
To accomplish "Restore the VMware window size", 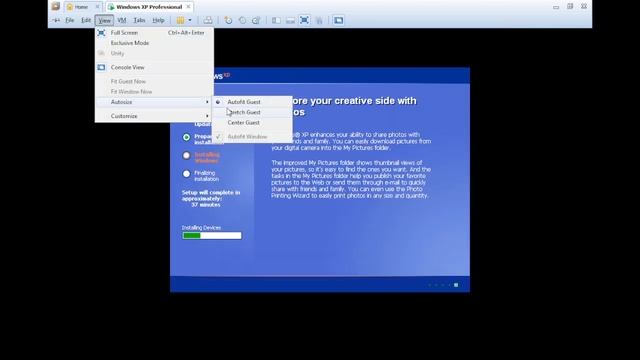I will pyautogui.click(x=570, y=7).
